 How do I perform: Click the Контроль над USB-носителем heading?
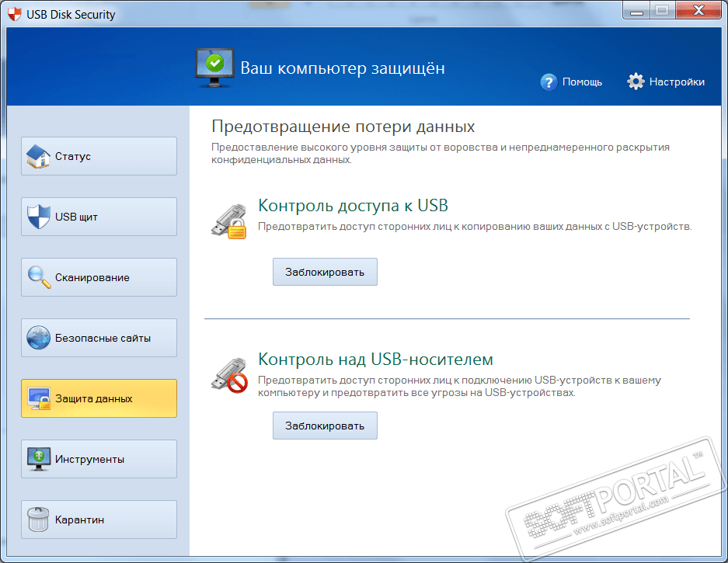[x=375, y=360]
